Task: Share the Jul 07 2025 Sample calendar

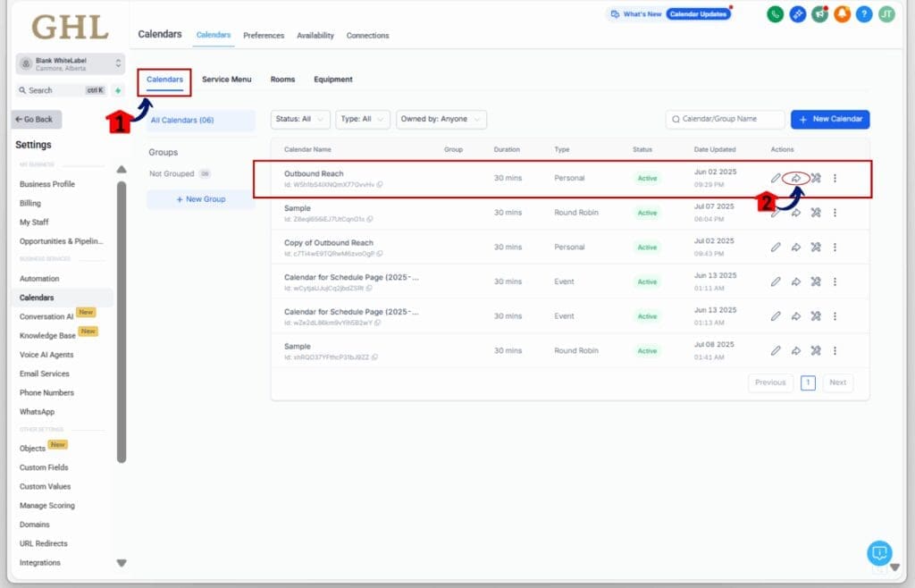Action: pyautogui.click(x=796, y=213)
